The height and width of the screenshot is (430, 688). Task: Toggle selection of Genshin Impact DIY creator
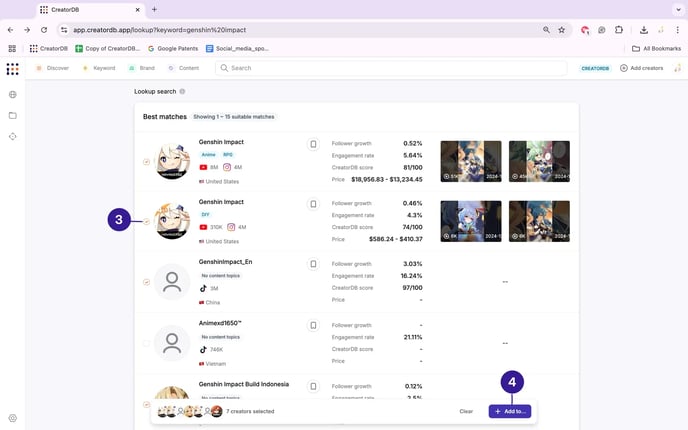(x=147, y=222)
